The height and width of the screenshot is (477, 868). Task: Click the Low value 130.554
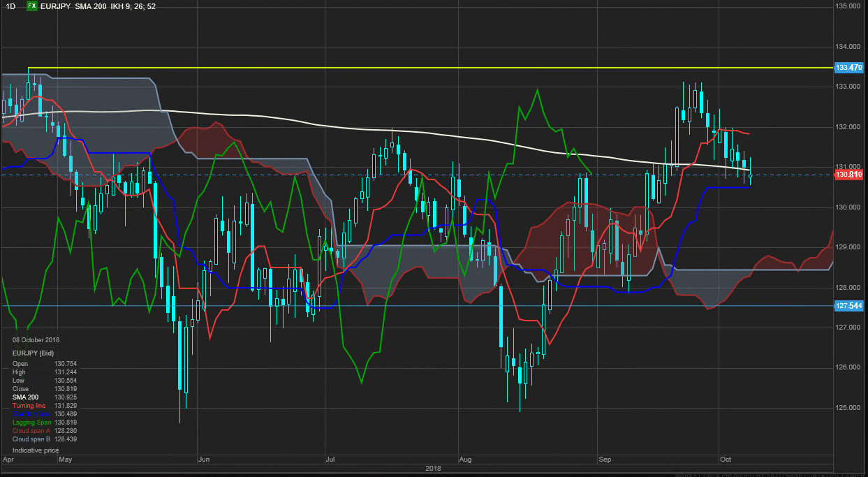[65, 381]
